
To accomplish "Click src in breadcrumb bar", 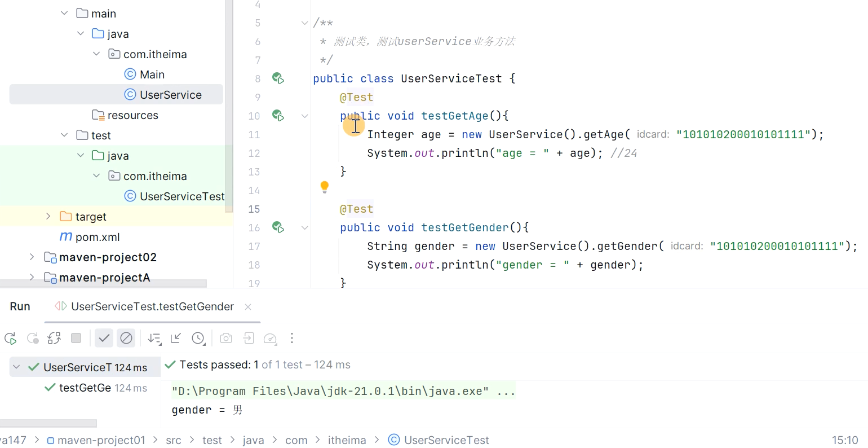I will (174, 440).
